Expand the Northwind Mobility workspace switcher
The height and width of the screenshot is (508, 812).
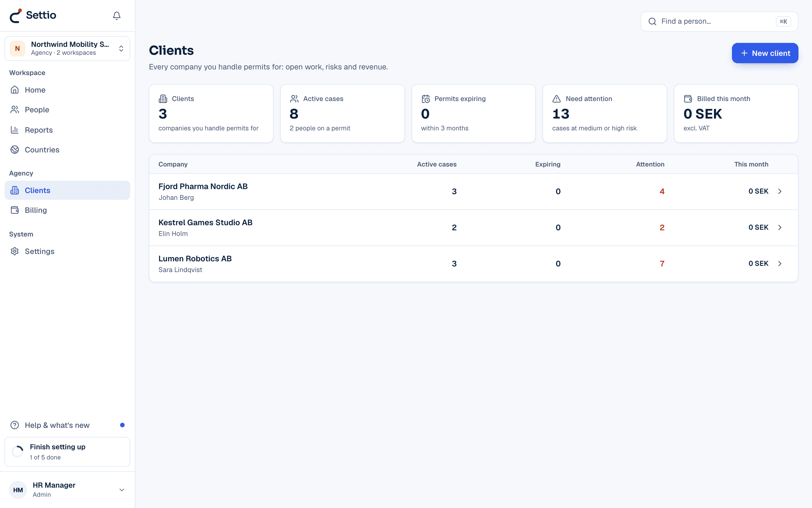pyautogui.click(x=67, y=48)
